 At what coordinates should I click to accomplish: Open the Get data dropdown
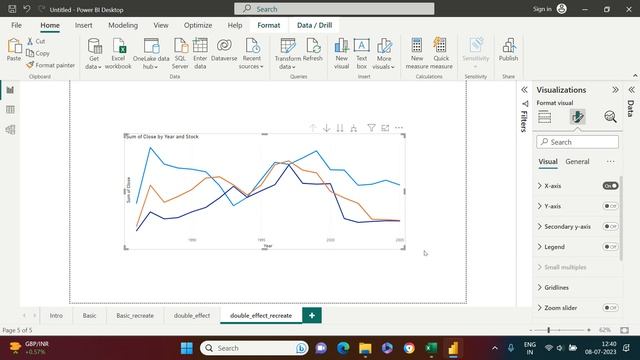pos(93,62)
